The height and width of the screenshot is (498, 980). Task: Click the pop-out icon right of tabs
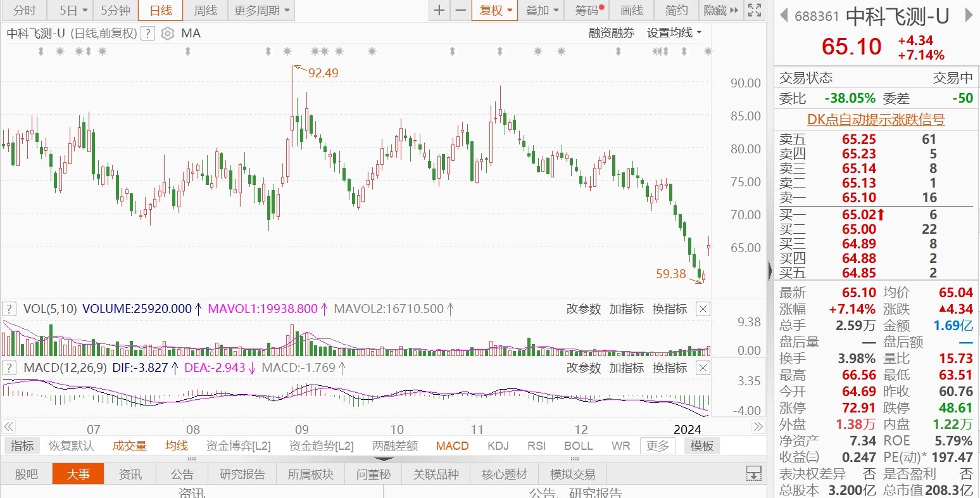(753, 474)
